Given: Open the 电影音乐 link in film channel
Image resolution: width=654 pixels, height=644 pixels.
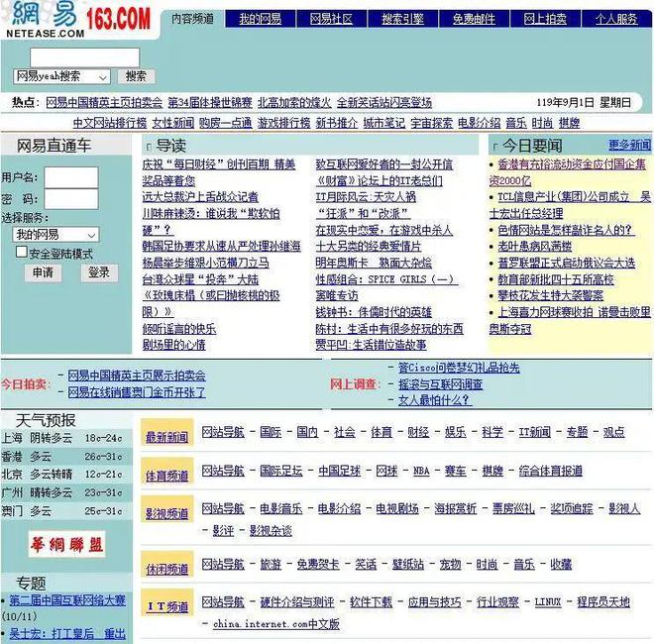Looking at the screenshot, I should [281, 508].
